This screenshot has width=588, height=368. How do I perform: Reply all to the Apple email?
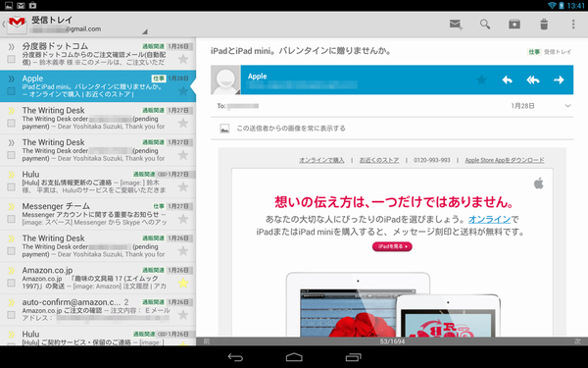pos(533,79)
